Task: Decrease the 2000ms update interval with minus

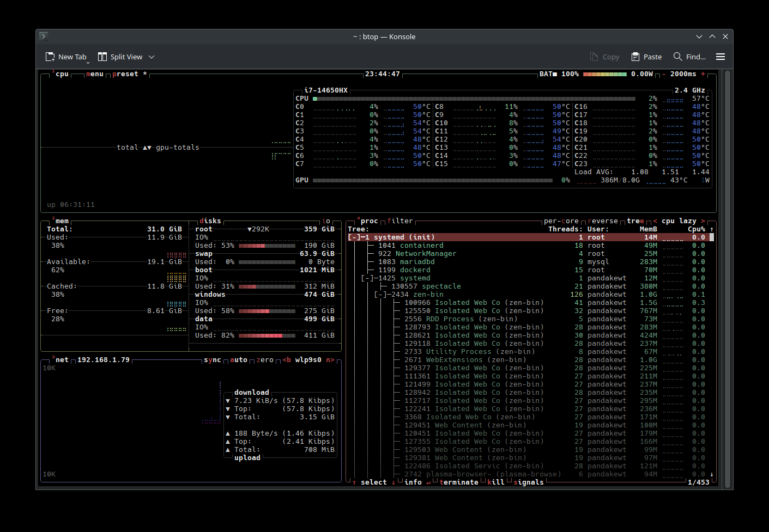Action: click(664, 74)
